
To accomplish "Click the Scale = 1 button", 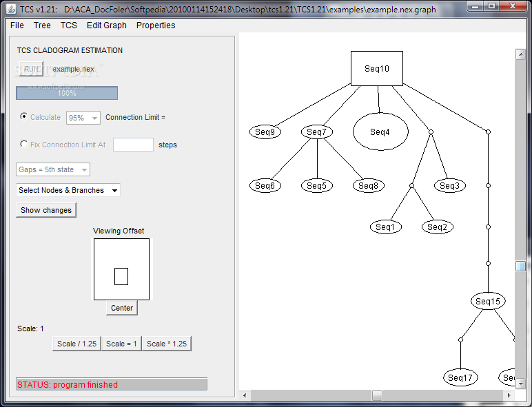I will tap(121, 344).
